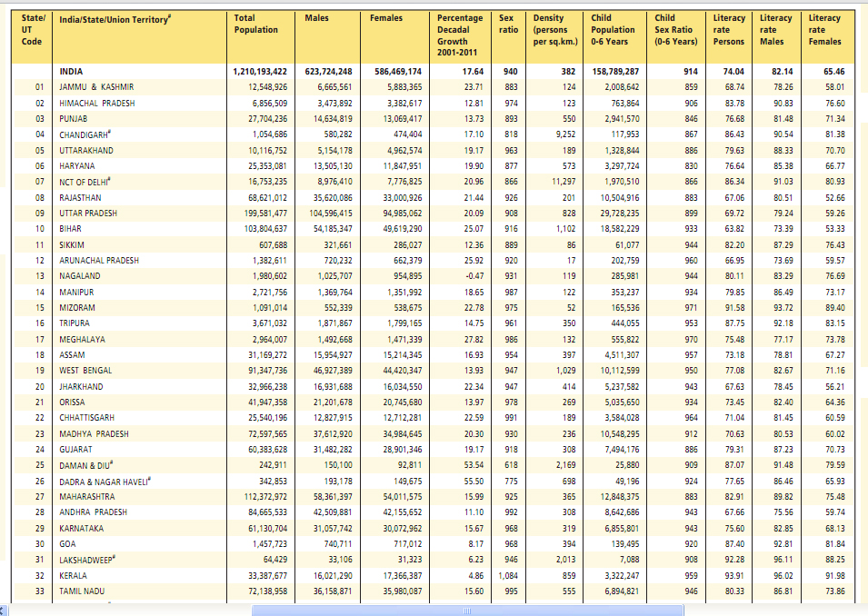868x616 pixels.
Task: Click Haryana's child sex ratio 830
Action: pyautogui.click(x=690, y=166)
